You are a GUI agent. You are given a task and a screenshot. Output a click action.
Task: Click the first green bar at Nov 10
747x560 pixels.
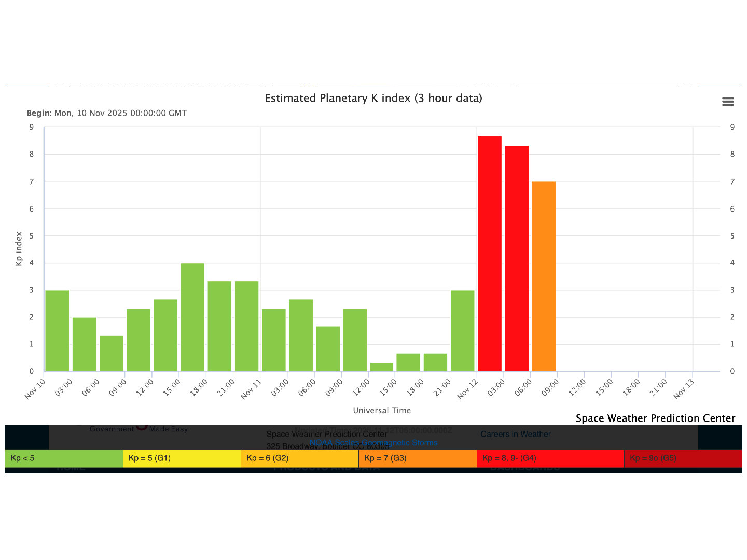[57, 330]
